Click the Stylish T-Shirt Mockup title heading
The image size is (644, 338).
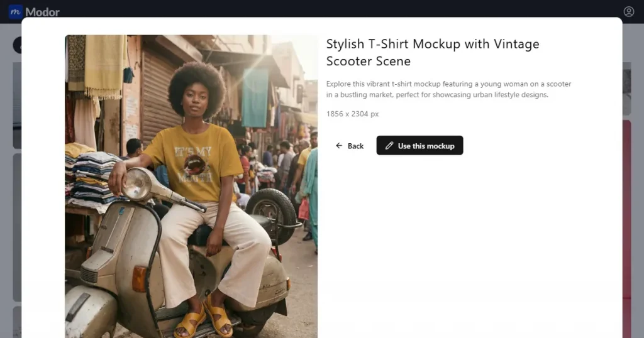click(433, 52)
